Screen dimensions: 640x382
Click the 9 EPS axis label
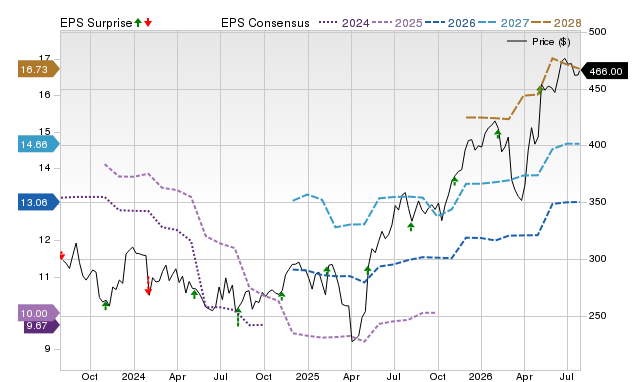point(47,349)
